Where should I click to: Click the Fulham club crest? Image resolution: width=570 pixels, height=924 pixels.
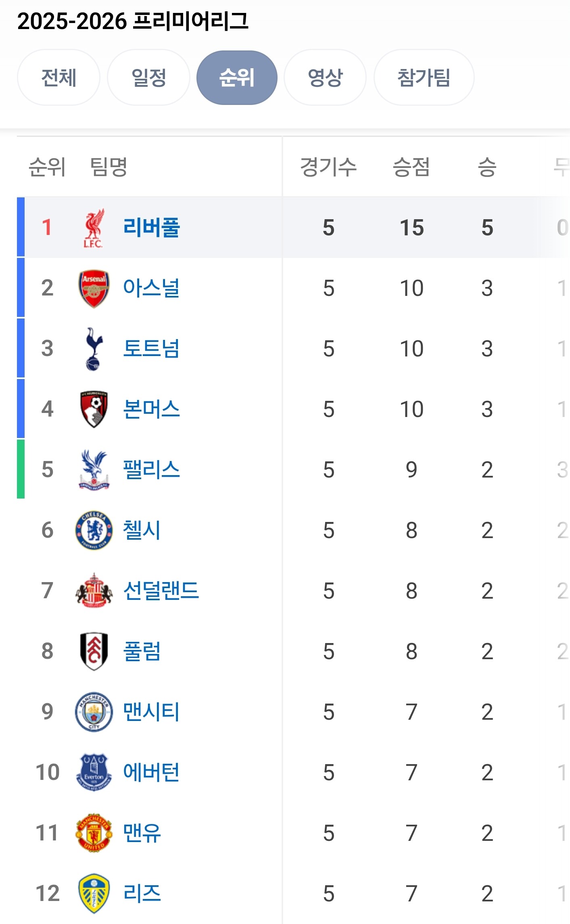pos(94,651)
